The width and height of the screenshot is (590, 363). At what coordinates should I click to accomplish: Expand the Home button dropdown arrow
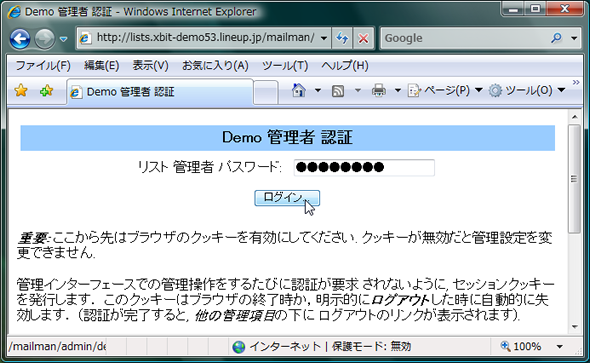pos(318,91)
